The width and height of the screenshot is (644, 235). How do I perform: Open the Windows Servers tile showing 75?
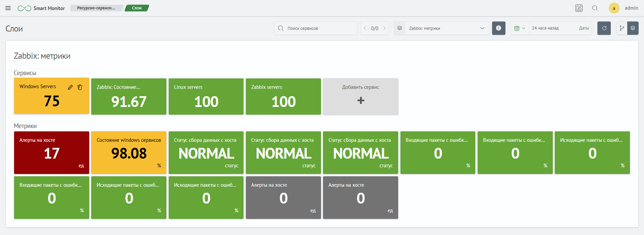(52, 96)
